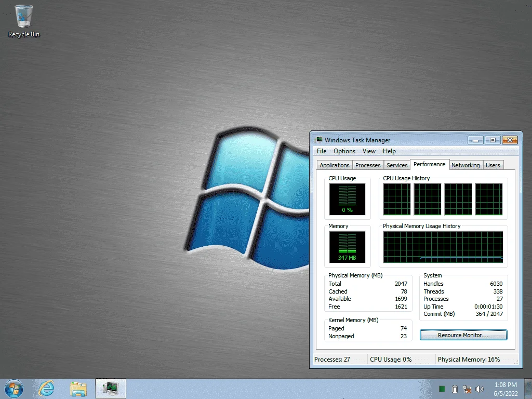Open the network tray icon
The width and height of the screenshot is (532, 399).
click(x=467, y=389)
